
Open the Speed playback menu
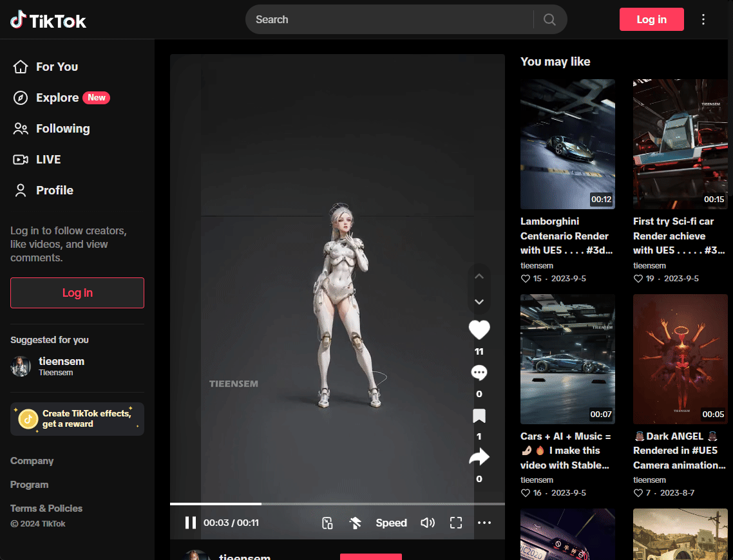pyautogui.click(x=391, y=523)
